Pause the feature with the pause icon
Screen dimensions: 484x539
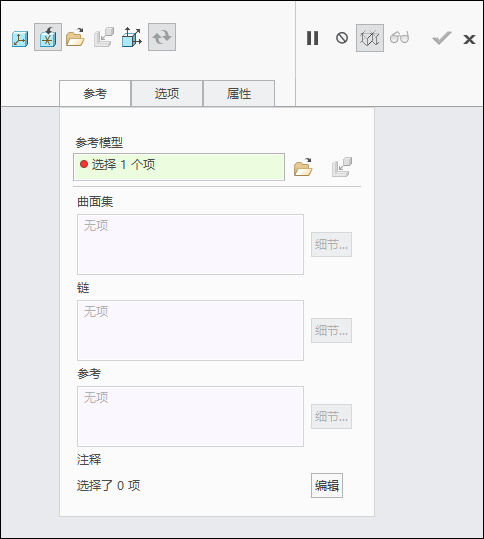(x=312, y=38)
